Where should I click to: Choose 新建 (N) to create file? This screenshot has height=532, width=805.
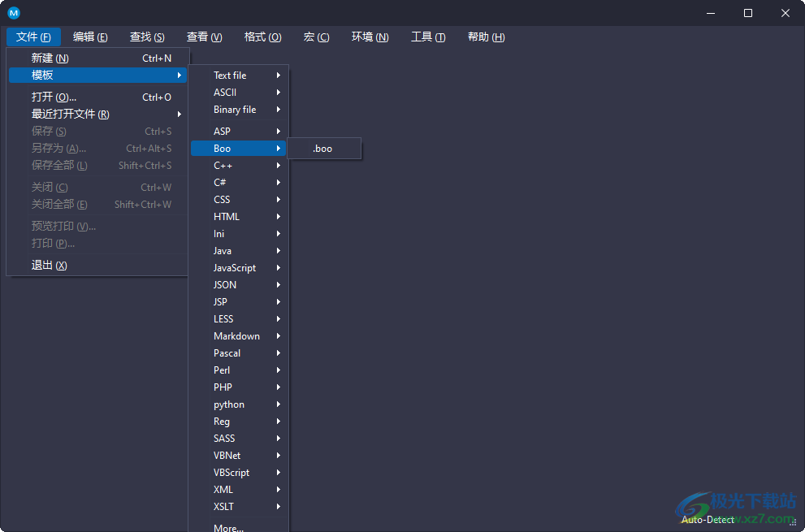click(98, 58)
